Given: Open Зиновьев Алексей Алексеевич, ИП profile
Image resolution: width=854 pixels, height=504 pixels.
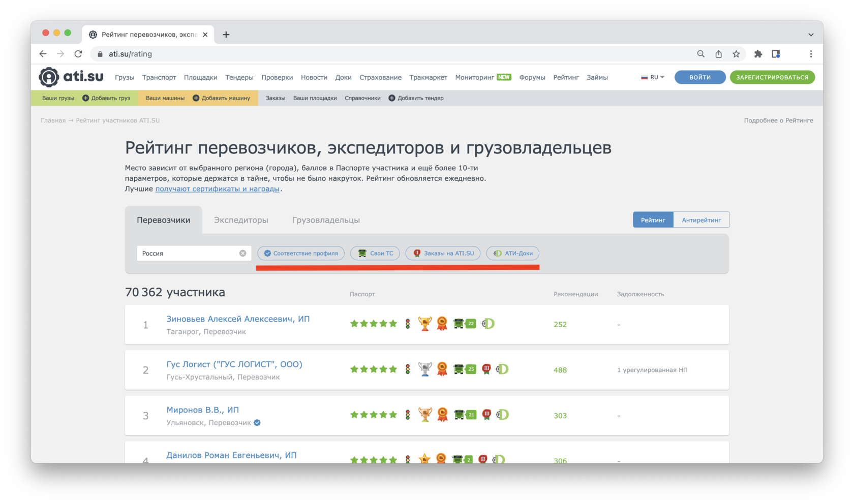Looking at the screenshot, I should click(238, 319).
